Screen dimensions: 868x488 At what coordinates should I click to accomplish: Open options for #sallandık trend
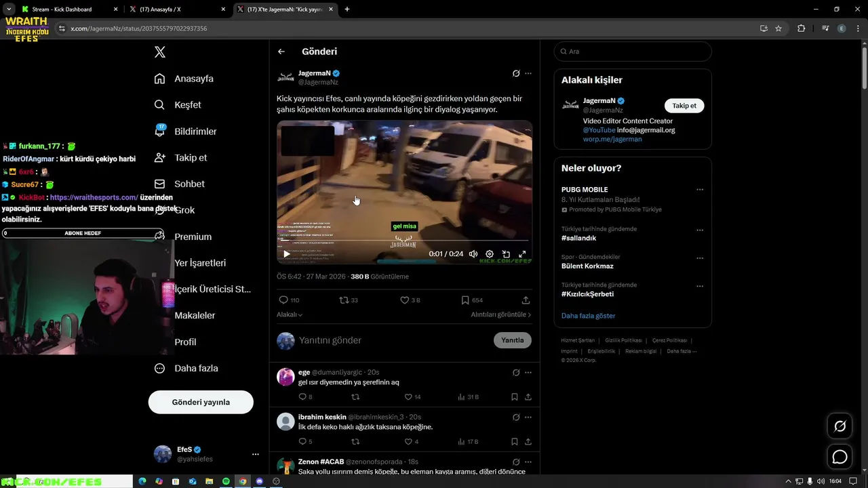click(700, 230)
